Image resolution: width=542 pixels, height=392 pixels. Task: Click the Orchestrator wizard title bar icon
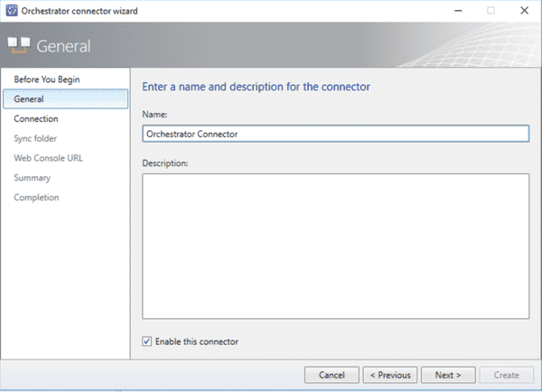pos(12,11)
